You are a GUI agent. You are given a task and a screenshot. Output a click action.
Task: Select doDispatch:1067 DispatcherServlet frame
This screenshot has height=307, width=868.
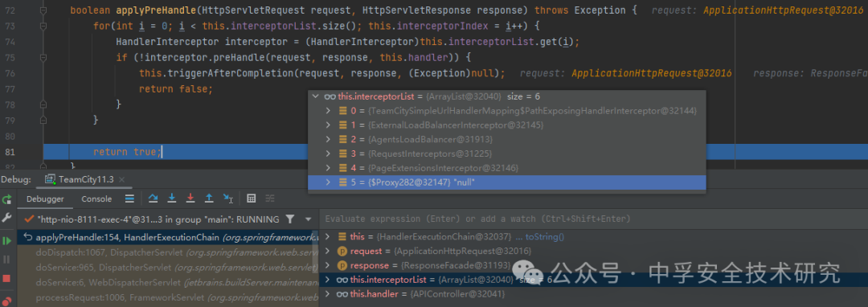[168, 252]
